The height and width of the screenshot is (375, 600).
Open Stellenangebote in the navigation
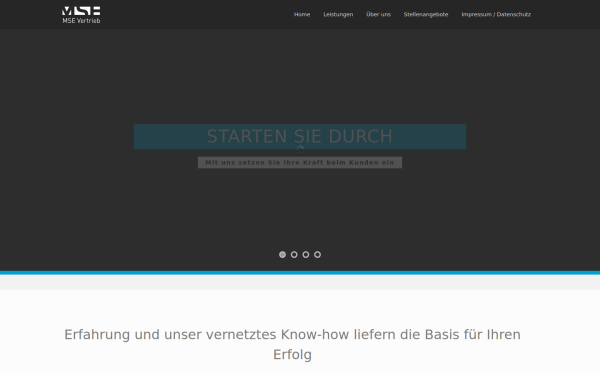pyautogui.click(x=426, y=15)
